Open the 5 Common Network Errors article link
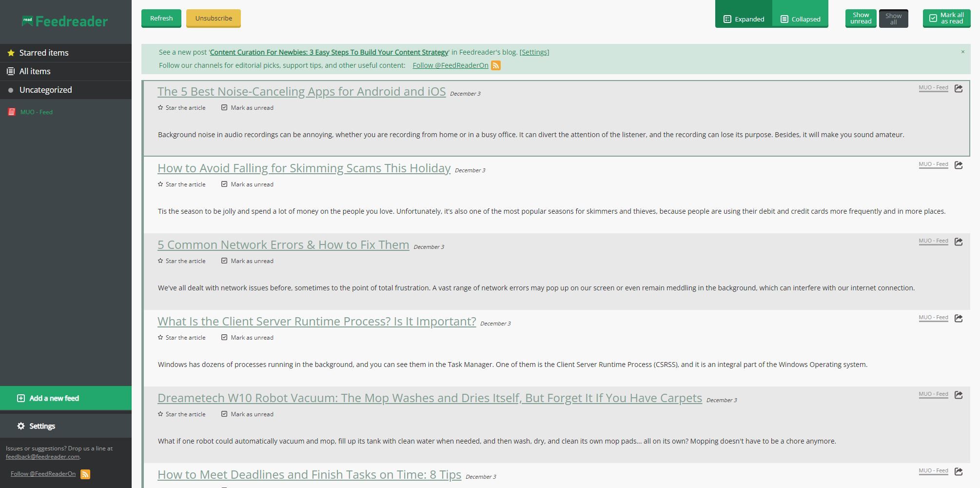 [x=283, y=245]
